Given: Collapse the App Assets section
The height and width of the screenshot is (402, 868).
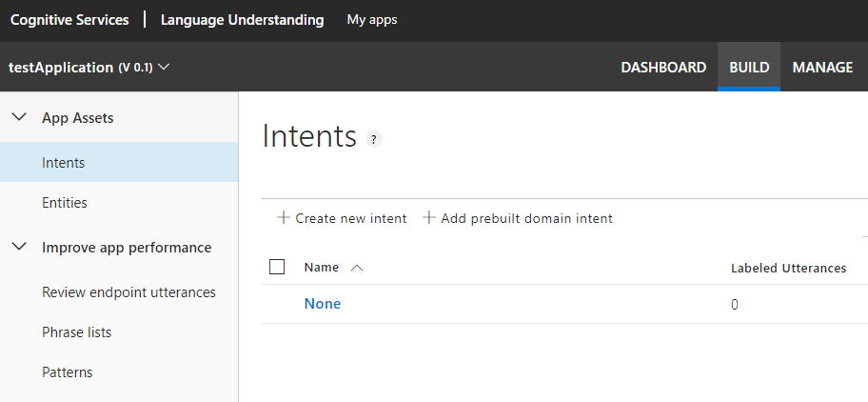Looking at the screenshot, I should point(18,118).
